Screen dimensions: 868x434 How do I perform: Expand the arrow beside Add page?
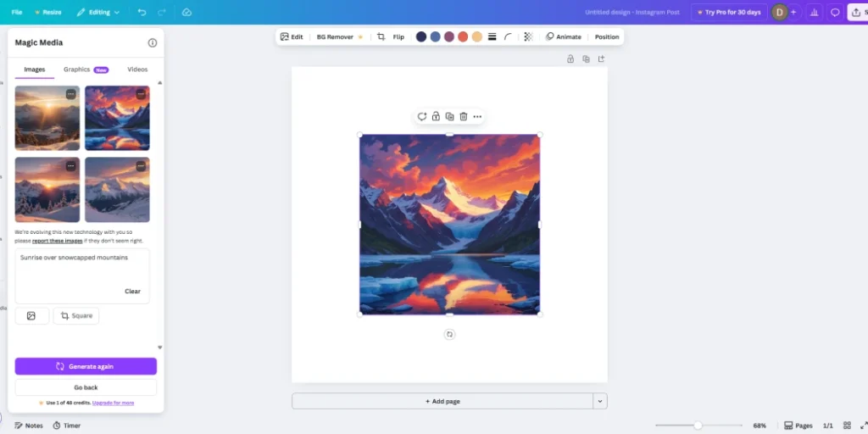point(600,401)
